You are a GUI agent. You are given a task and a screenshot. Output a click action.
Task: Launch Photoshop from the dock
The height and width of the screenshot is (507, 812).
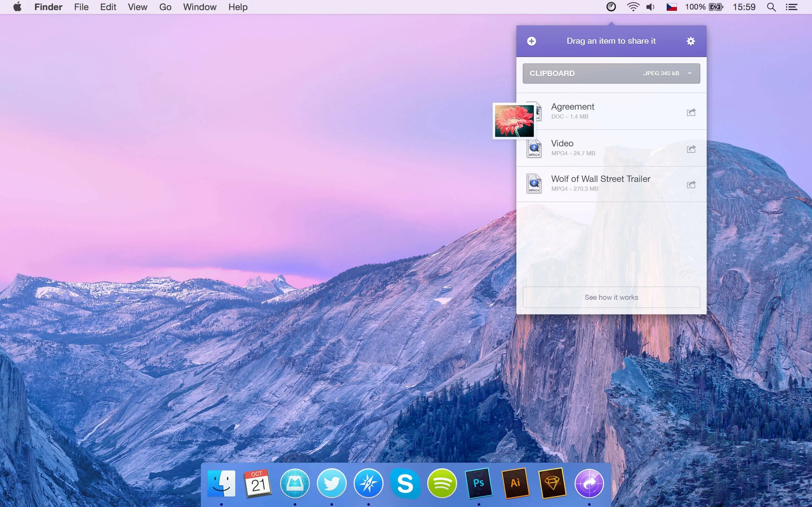[478, 483]
